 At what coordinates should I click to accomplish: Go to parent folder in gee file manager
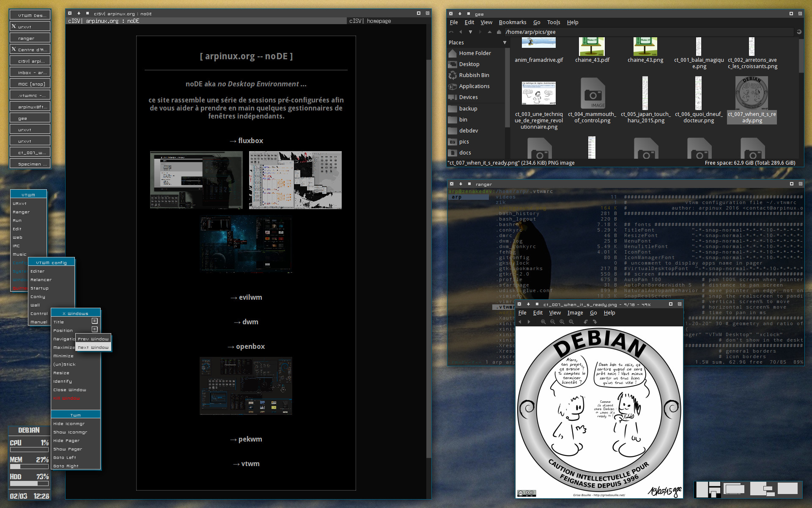tap(490, 32)
